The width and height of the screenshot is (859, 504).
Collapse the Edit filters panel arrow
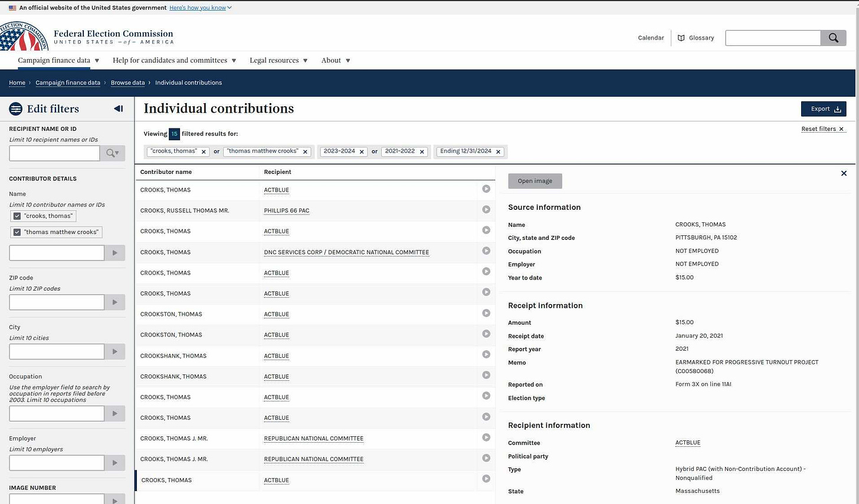(118, 108)
